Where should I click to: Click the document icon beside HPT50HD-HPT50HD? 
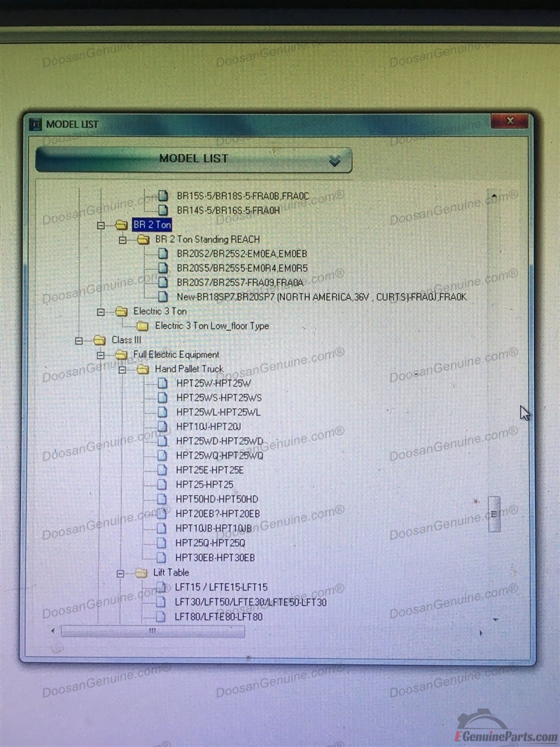(x=162, y=499)
